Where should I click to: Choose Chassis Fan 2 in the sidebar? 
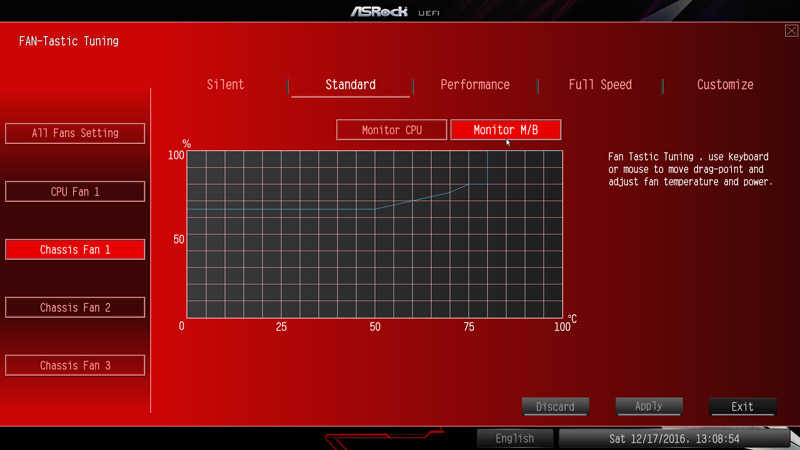(75, 307)
